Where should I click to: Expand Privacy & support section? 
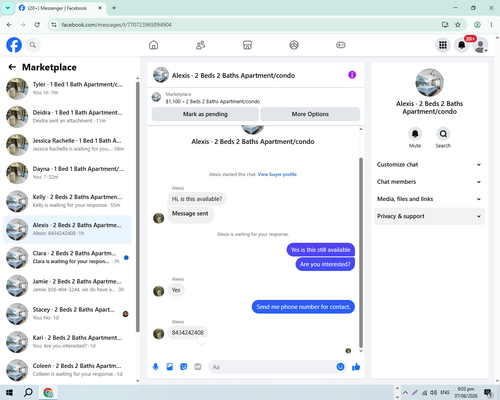pos(429,216)
